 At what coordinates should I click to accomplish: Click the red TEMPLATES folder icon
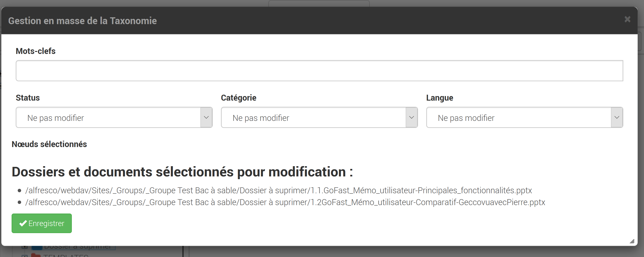click(x=36, y=255)
